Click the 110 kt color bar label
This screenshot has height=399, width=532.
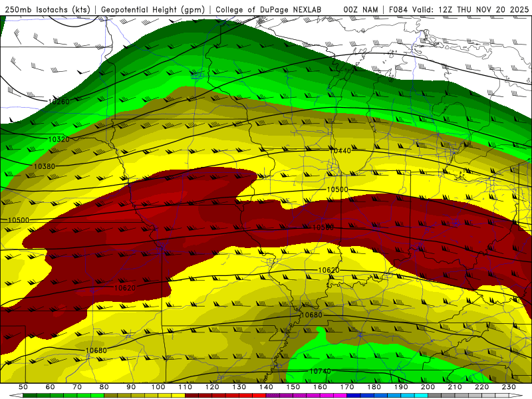click(x=185, y=387)
